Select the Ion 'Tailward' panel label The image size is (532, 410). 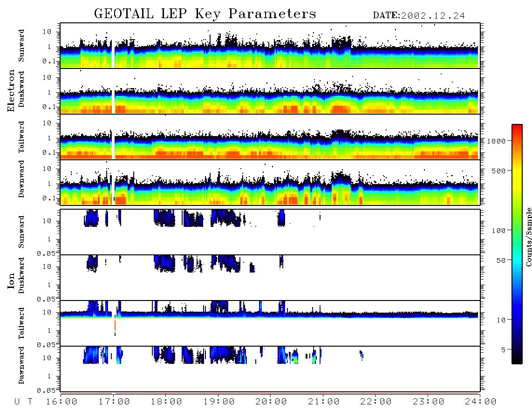(x=21, y=323)
